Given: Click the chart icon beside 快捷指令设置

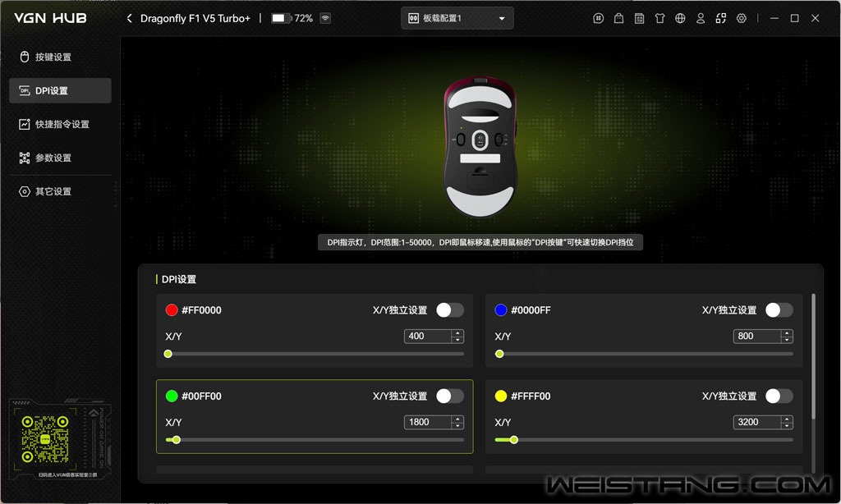Looking at the screenshot, I should coord(24,125).
